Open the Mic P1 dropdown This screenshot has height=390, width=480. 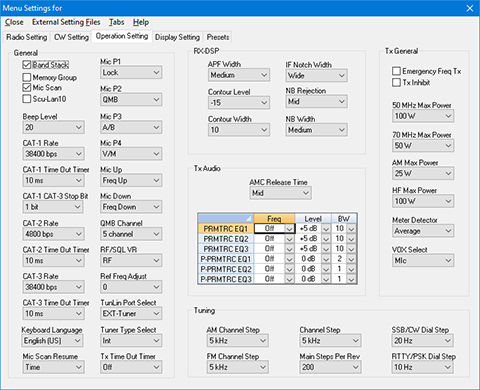pyautogui.click(x=131, y=72)
